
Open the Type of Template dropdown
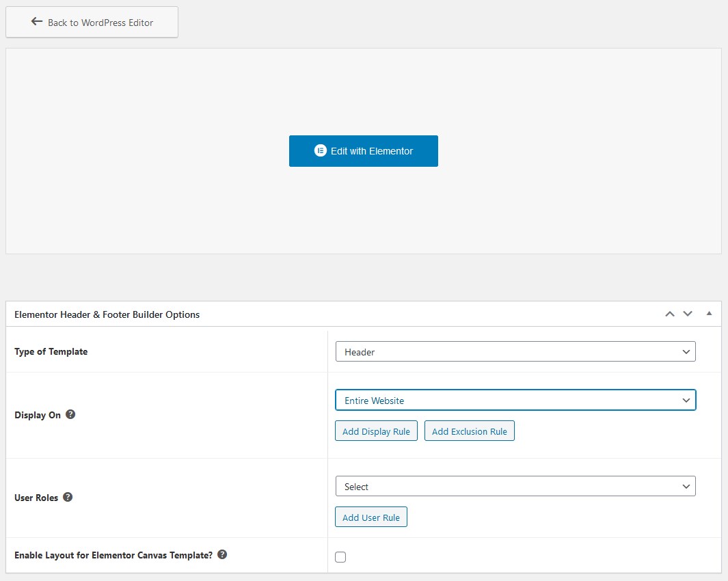tap(515, 351)
